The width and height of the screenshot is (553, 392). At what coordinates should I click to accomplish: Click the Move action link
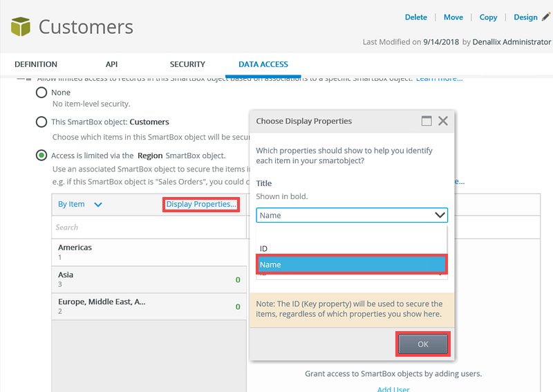click(453, 17)
